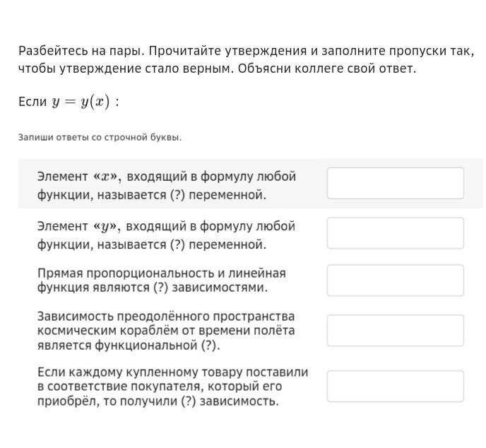Viewport: 486px width, 448px height.
Task: Click the (?) placeholder before зависимость in last statement
Action: (189, 401)
